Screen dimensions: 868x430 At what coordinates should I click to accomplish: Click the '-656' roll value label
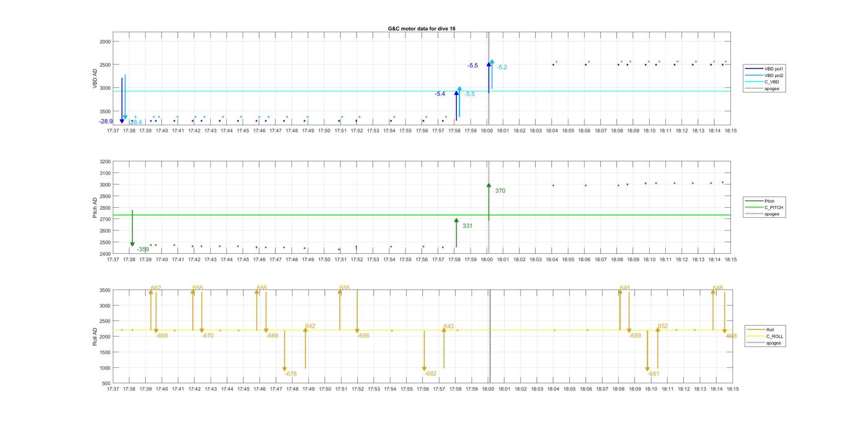(363, 336)
